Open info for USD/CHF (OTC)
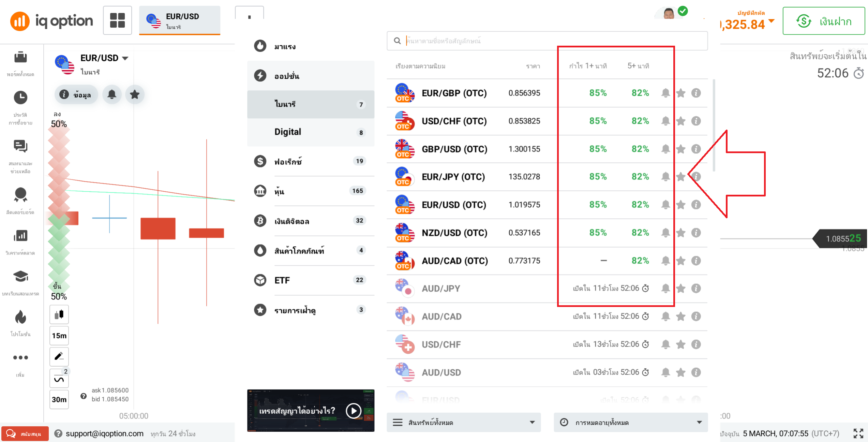868x442 pixels. [x=696, y=121]
